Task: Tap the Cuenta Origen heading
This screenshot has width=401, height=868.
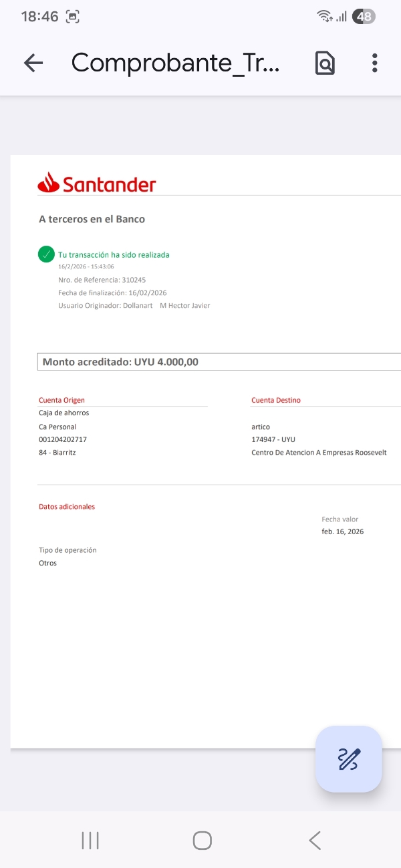Action: tap(61, 400)
